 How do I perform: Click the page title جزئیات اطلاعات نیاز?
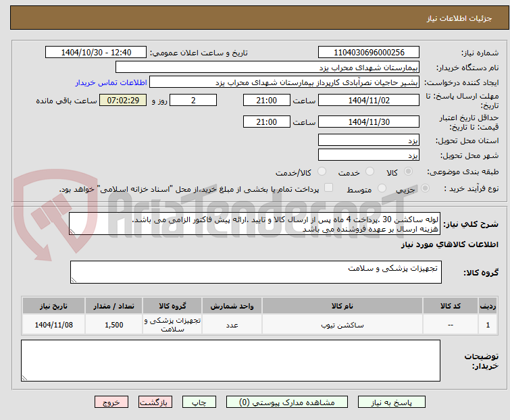(459, 18)
